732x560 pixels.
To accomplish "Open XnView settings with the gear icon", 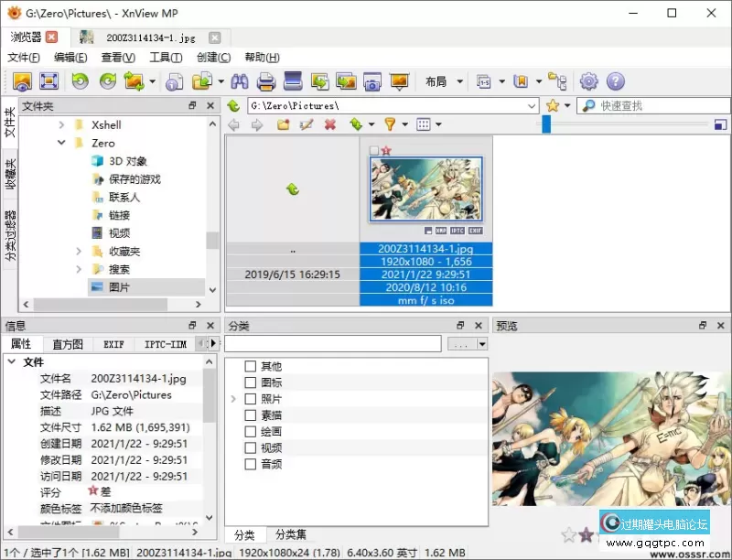I will tap(588, 81).
